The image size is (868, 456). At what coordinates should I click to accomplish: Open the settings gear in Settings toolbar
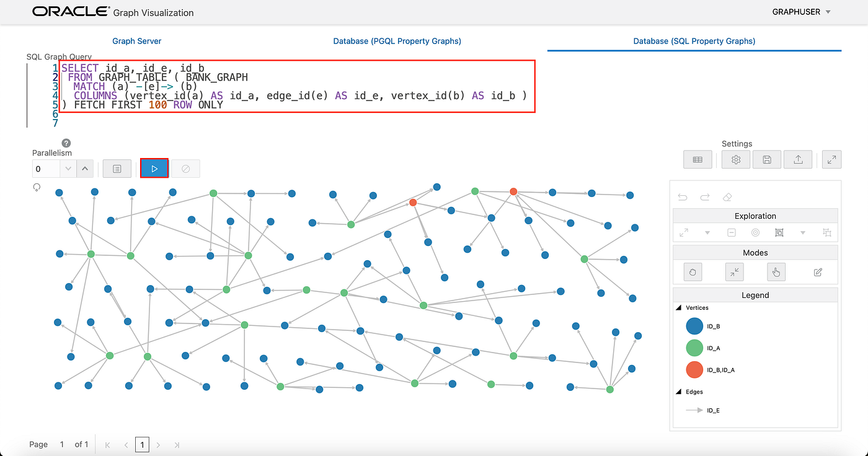point(735,159)
